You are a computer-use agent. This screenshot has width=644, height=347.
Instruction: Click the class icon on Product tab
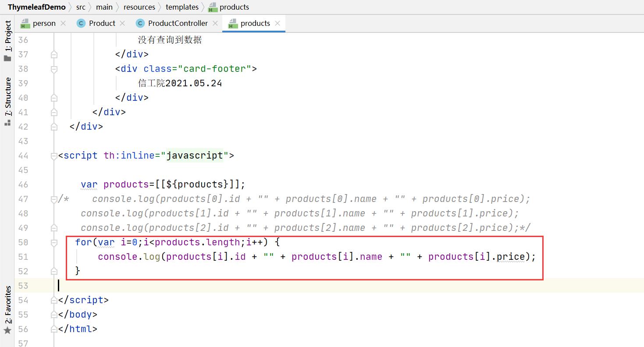pos(81,23)
